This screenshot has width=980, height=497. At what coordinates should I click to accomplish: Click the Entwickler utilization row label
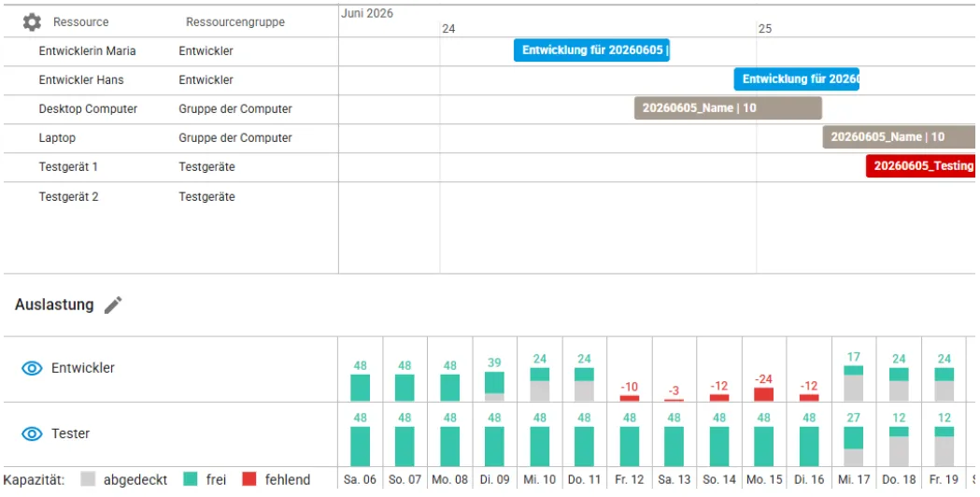click(x=83, y=368)
